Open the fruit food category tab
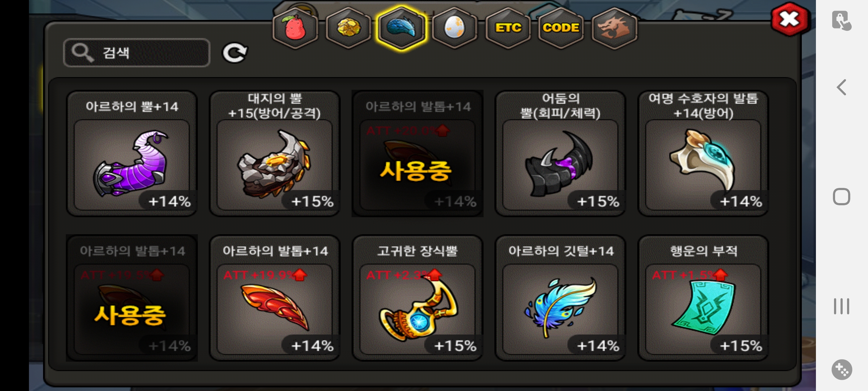This screenshot has height=391, width=868. click(x=295, y=28)
